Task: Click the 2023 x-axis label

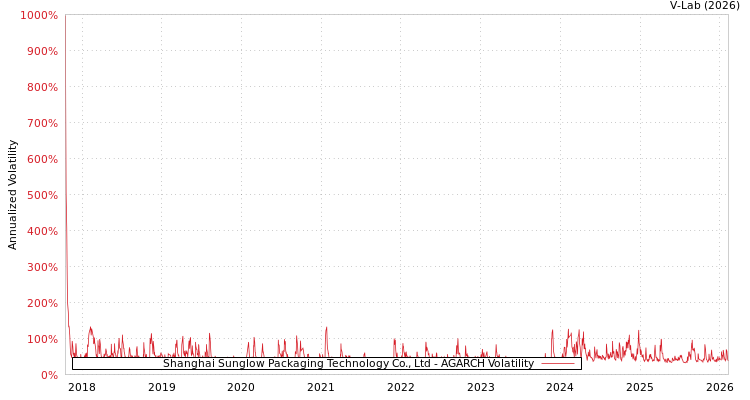Action: coord(481,387)
